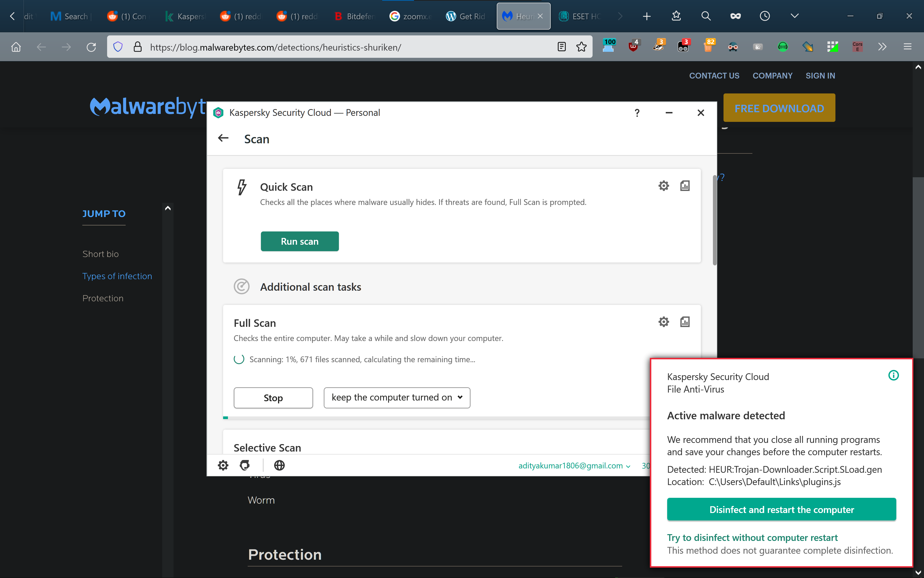Click the Selective Scan heading
Screen dimensions: 924x578
pos(267,448)
